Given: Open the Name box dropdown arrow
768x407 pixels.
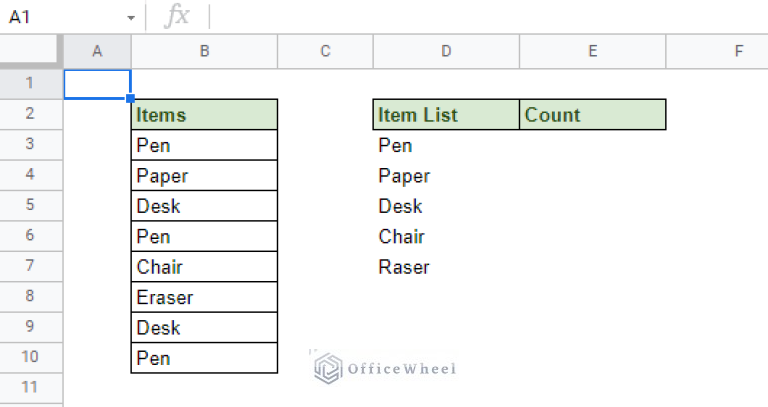Looking at the screenshot, I should click(x=131, y=18).
